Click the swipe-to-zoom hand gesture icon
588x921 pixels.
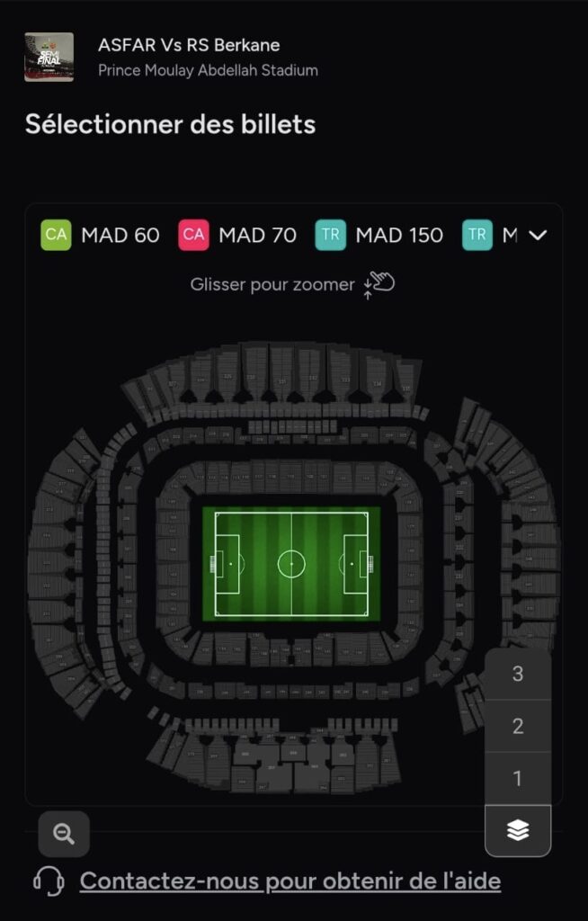381,284
